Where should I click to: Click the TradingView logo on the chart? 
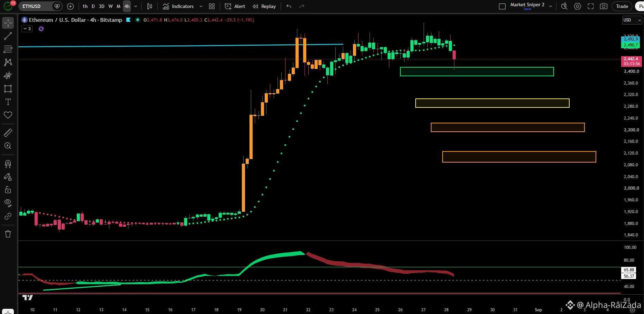tap(28, 297)
